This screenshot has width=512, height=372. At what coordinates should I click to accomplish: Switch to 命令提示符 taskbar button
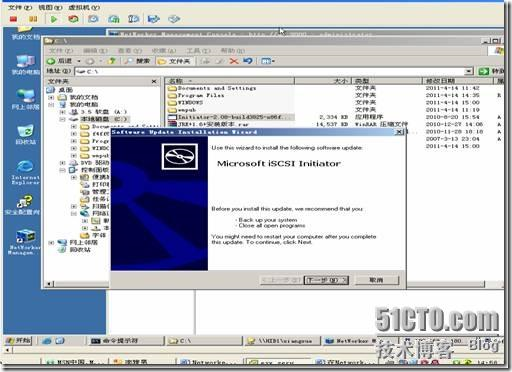tap(126, 341)
